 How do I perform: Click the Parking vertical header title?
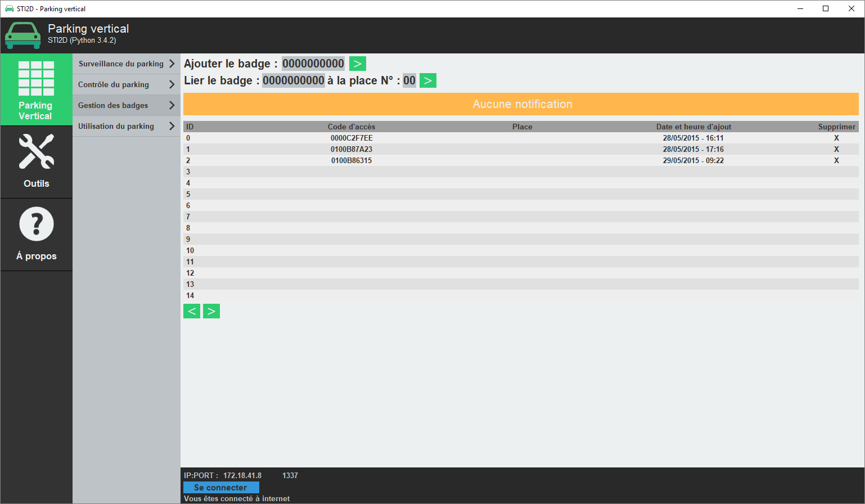[x=88, y=29]
